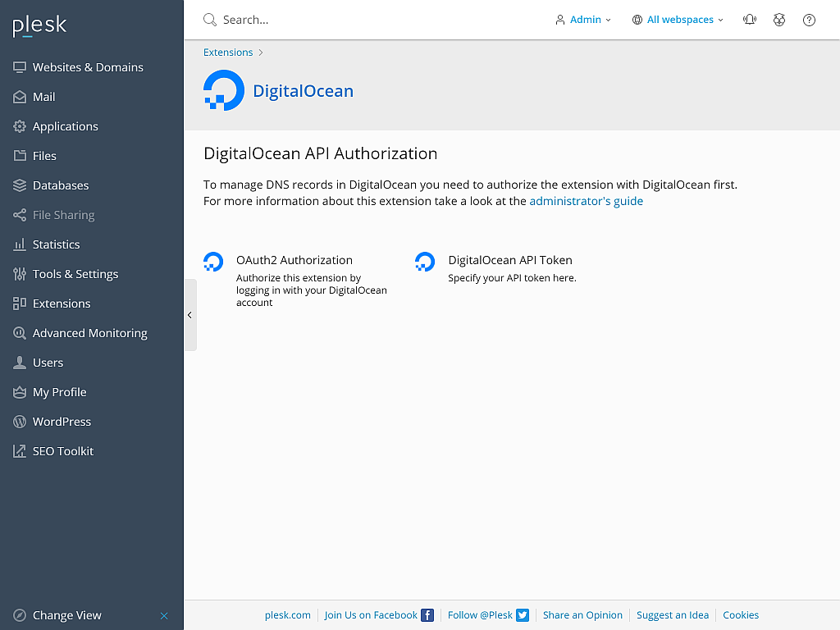This screenshot has width=840, height=630.
Task: Click Change View at sidebar bottom
Action: coord(67,615)
